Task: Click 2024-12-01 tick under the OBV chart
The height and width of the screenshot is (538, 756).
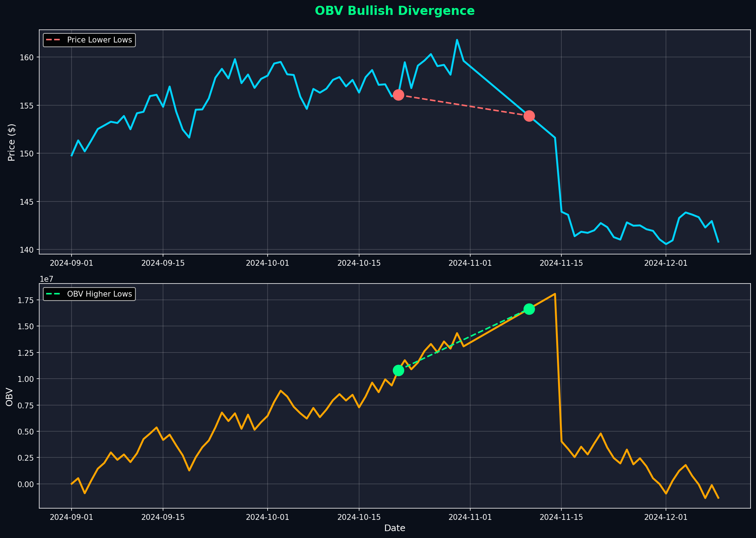Action: [666, 517]
